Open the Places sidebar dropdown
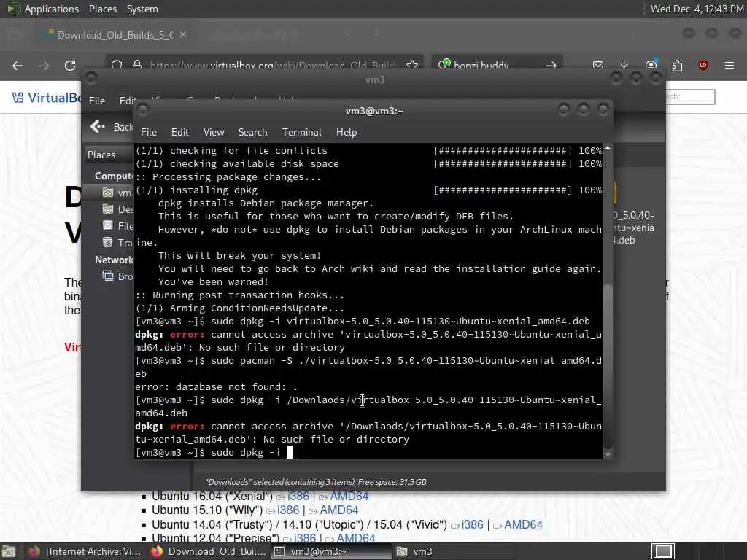This screenshot has width=747, height=560. click(109, 155)
